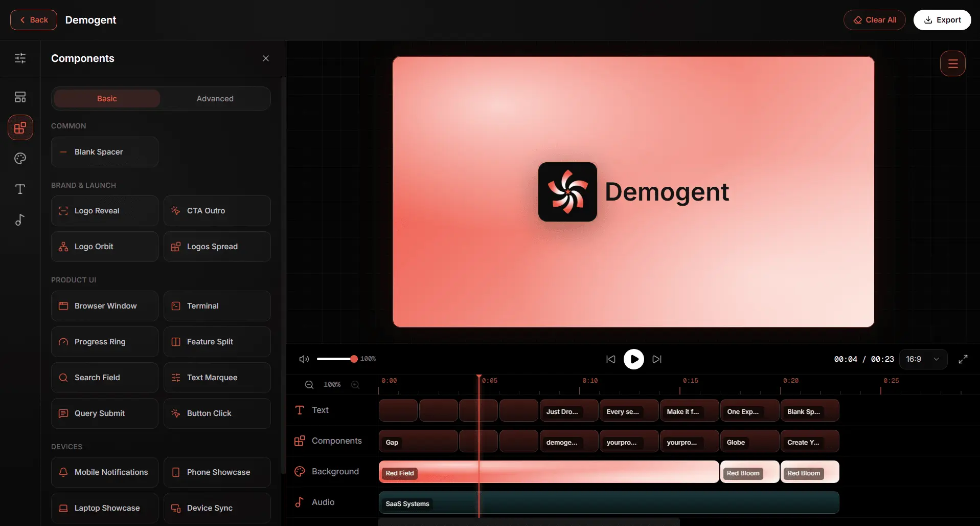980x526 pixels.
Task: Skip to next clip
Action: 657,359
